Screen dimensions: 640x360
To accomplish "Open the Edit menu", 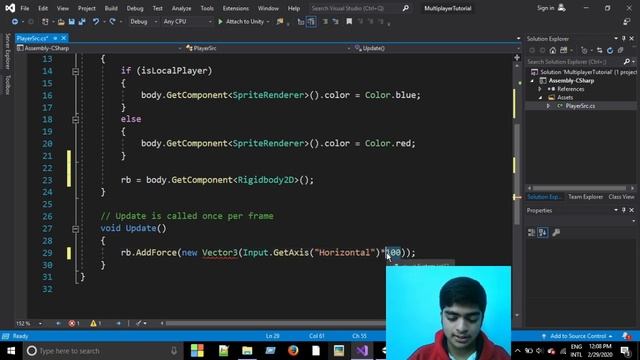I will [43, 8].
